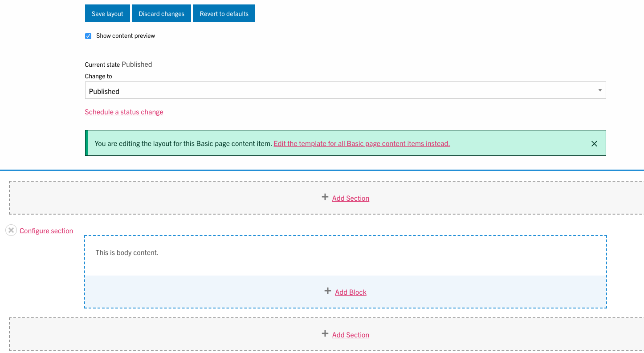This screenshot has height=353, width=644.
Task: Click the Save layout button
Action: [107, 14]
